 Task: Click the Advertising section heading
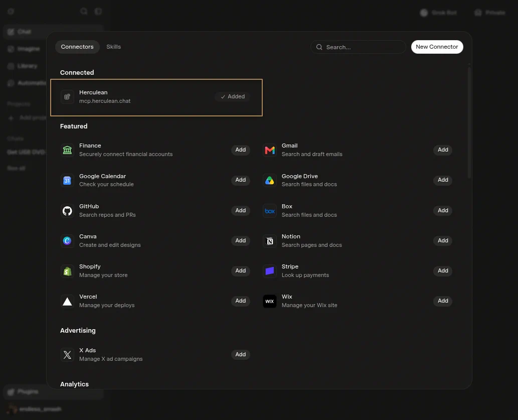tap(78, 330)
